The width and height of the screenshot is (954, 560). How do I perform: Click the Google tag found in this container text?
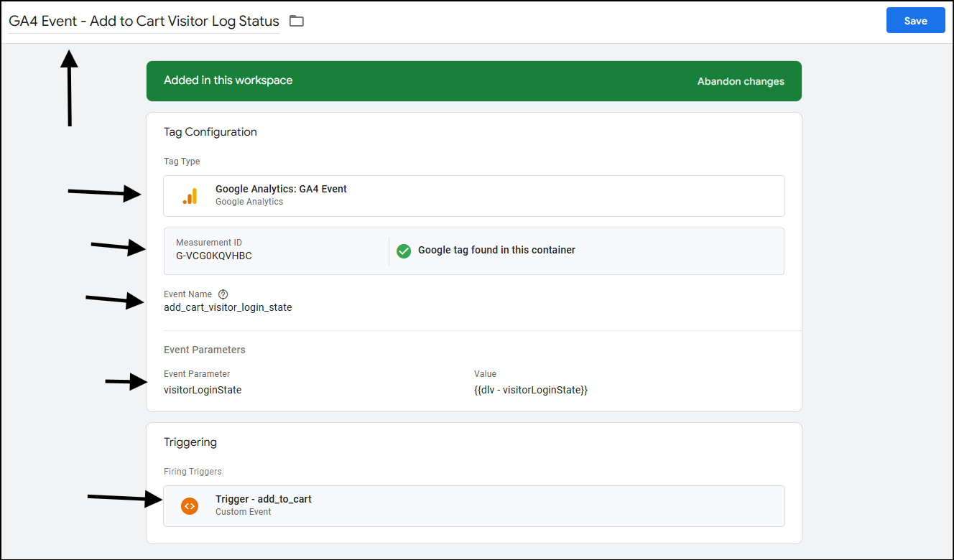tap(496, 250)
